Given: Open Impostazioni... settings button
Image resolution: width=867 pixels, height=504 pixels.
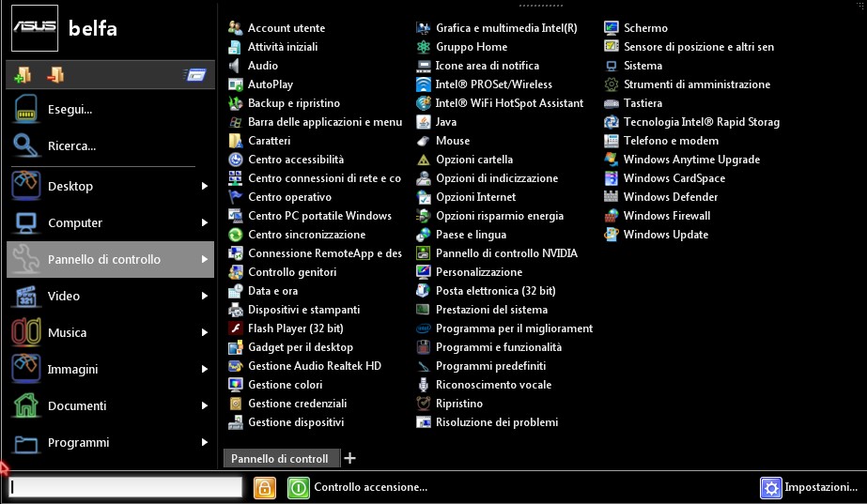Looking at the screenshot, I should [809, 487].
